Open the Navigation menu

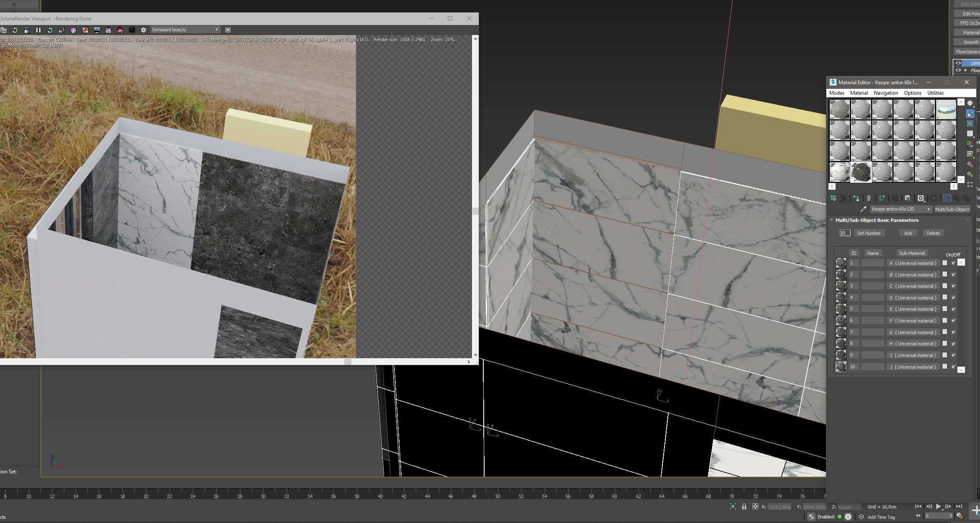pyautogui.click(x=886, y=93)
